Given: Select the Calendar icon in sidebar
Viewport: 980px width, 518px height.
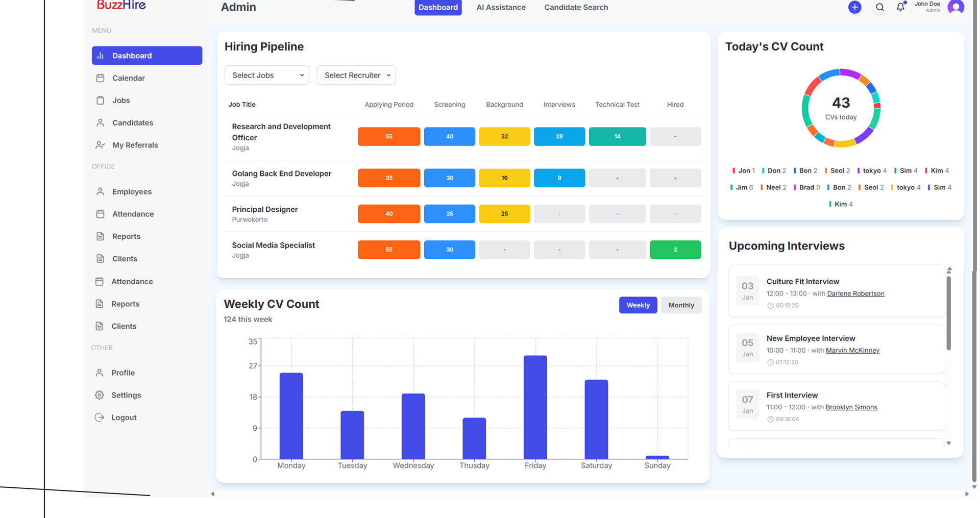Looking at the screenshot, I should point(101,78).
